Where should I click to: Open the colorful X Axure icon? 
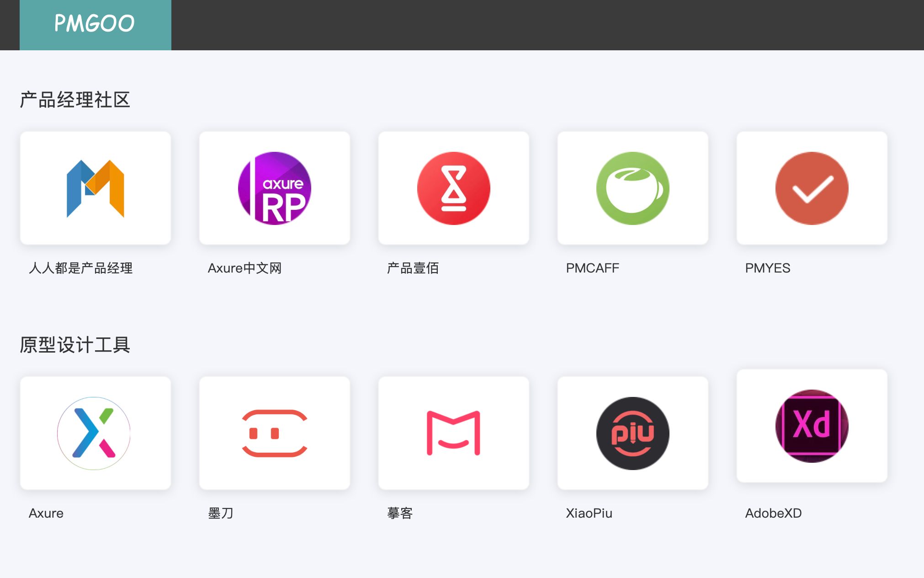94,433
